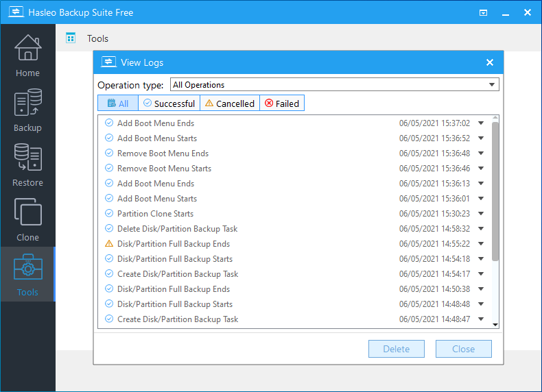Select the 15:36:52 Add Boot Menu Starts row
This screenshot has width=542, height=392.
pyautogui.click(x=295, y=138)
